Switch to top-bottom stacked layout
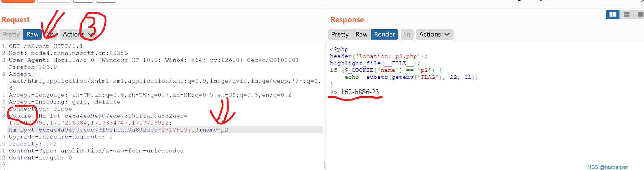Viewport: 644px width, 170px height. pyautogui.click(x=627, y=14)
